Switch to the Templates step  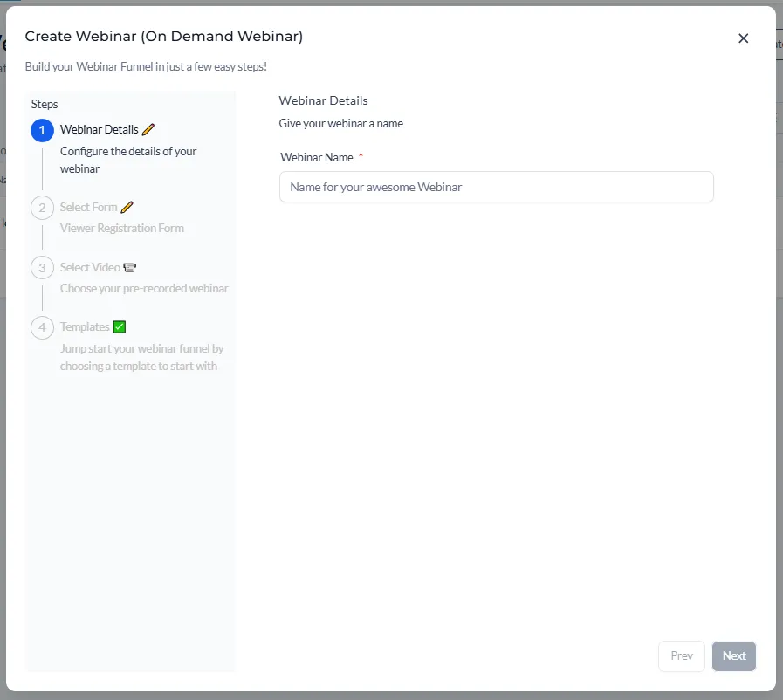(x=85, y=327)
